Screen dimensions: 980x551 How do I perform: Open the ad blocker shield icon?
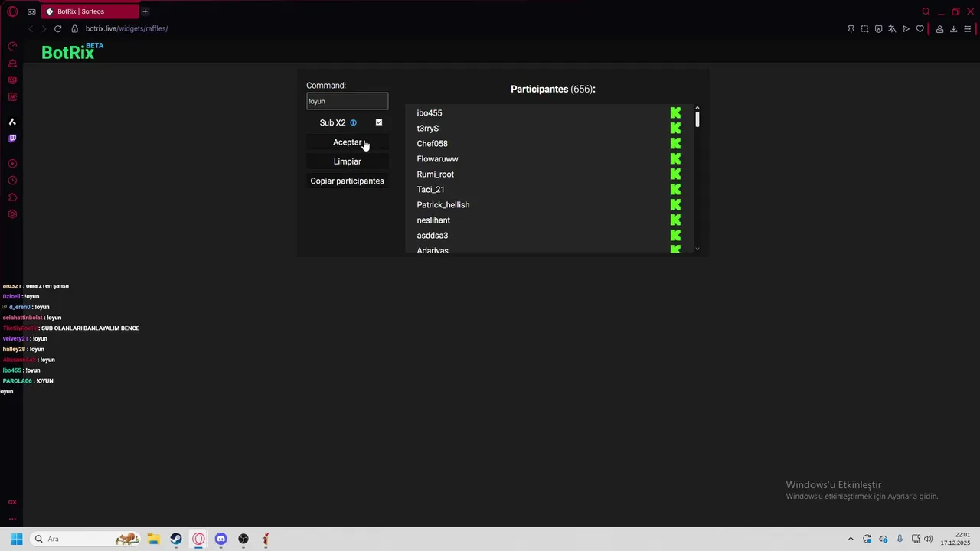(x=878, y=29)
